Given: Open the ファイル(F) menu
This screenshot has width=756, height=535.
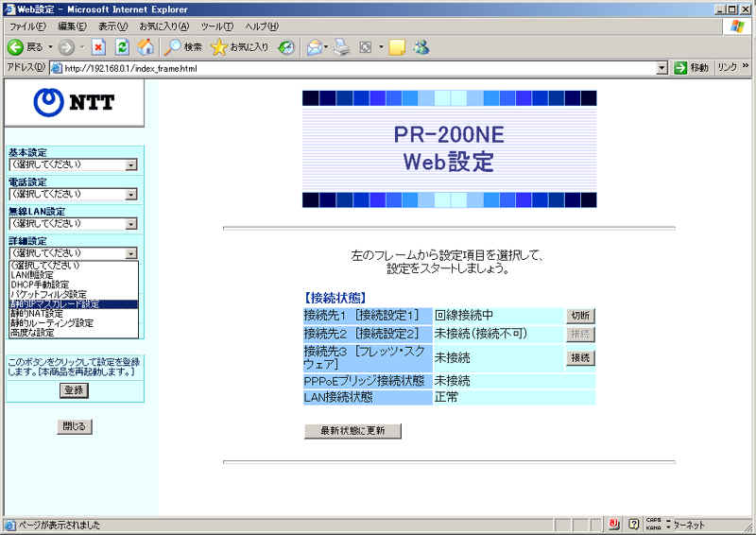Looking at the screenshot, I should [x=28, y=26].
